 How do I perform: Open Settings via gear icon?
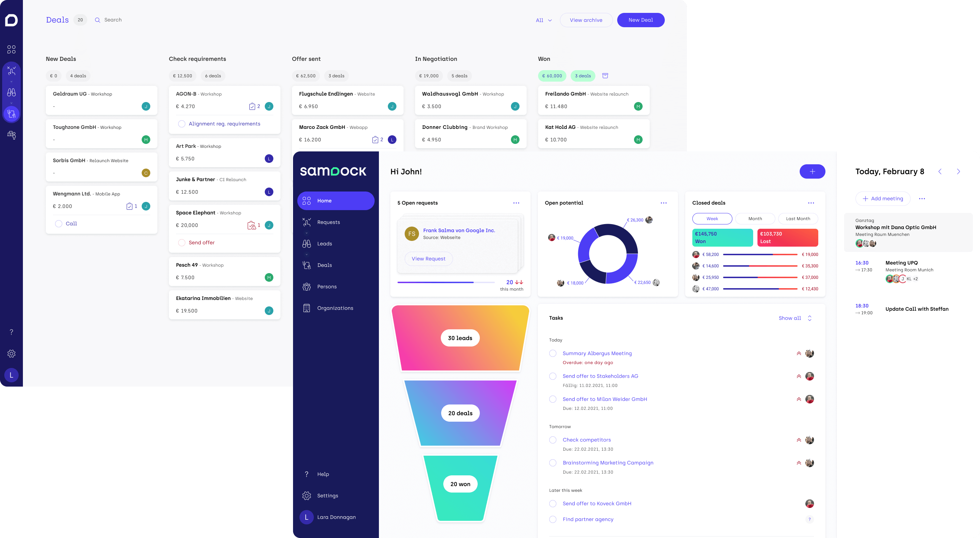pyautogui.click(x=306, y=496)
